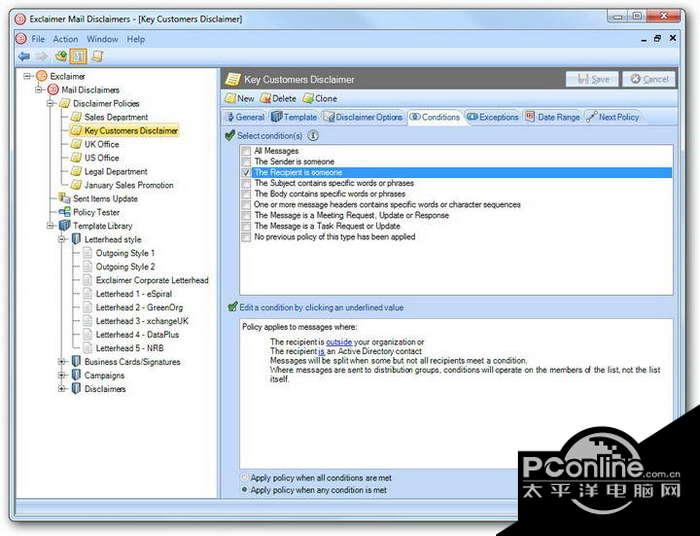Click the UK Office policy icon

[76, 144]
